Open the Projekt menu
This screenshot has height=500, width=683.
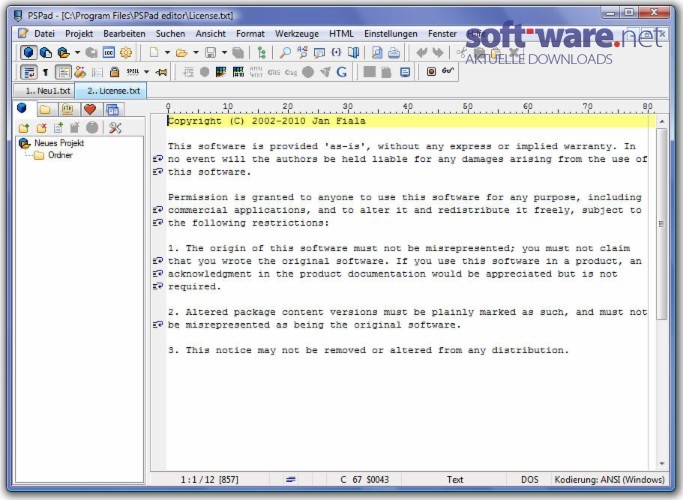tap(79, 34)
